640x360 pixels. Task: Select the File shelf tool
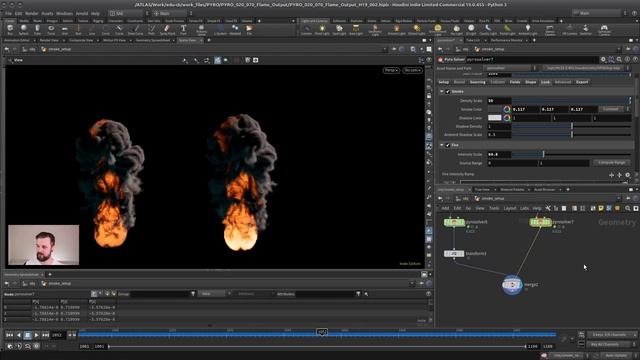[x=249, y=29]
